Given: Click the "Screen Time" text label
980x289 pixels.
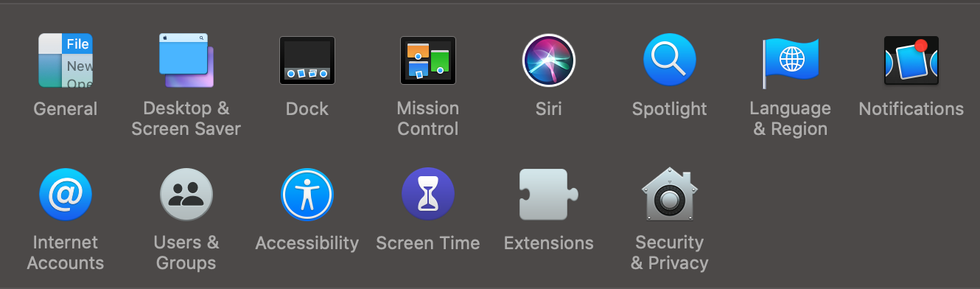Looking at the screenshot, I should [428, 243].
